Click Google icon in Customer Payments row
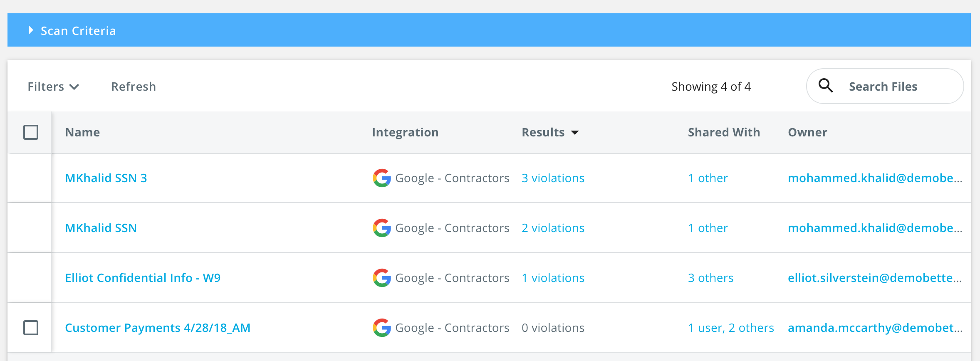 coord(381,328)
